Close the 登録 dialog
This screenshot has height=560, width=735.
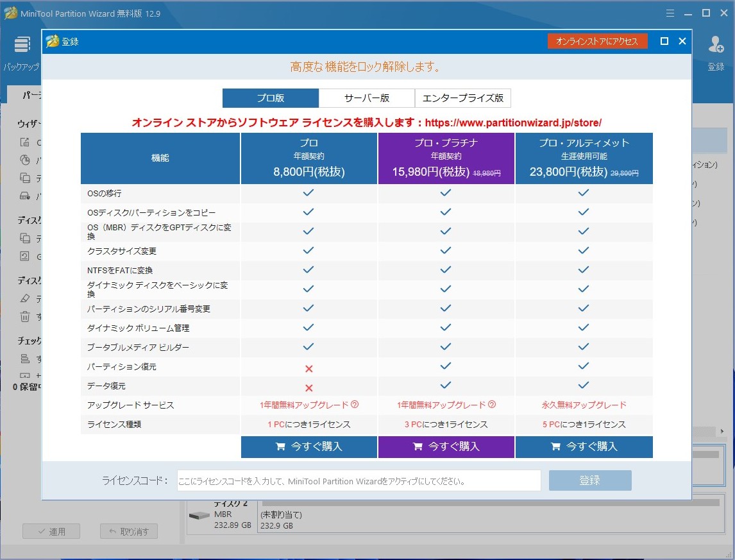click(682, 41)
